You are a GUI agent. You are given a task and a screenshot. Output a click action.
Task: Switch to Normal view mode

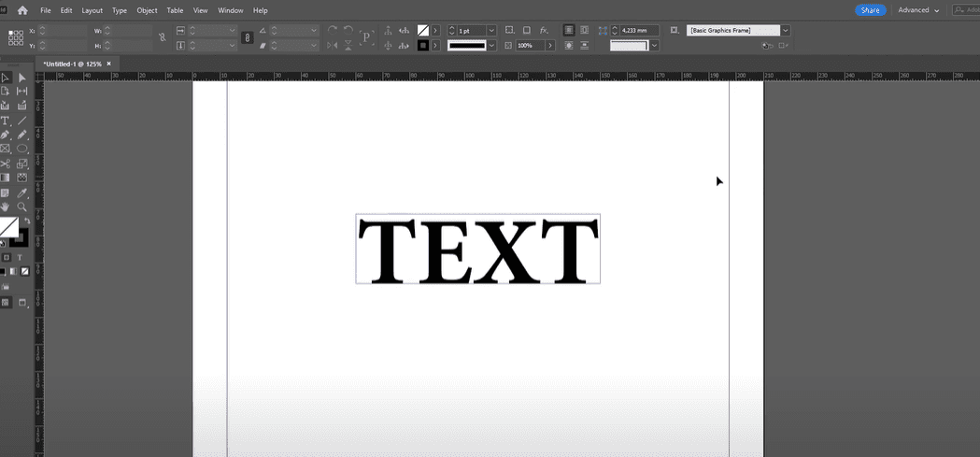point(6,302)
